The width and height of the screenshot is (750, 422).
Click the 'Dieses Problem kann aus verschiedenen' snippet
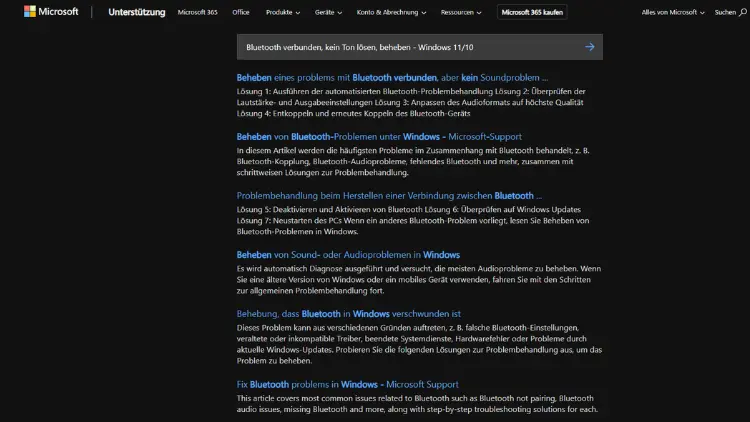419,344
